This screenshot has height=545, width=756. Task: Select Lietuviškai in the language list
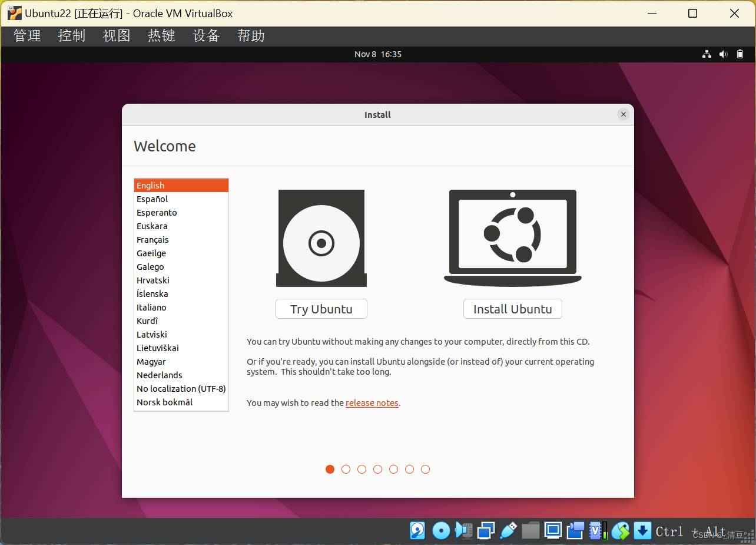181,348
